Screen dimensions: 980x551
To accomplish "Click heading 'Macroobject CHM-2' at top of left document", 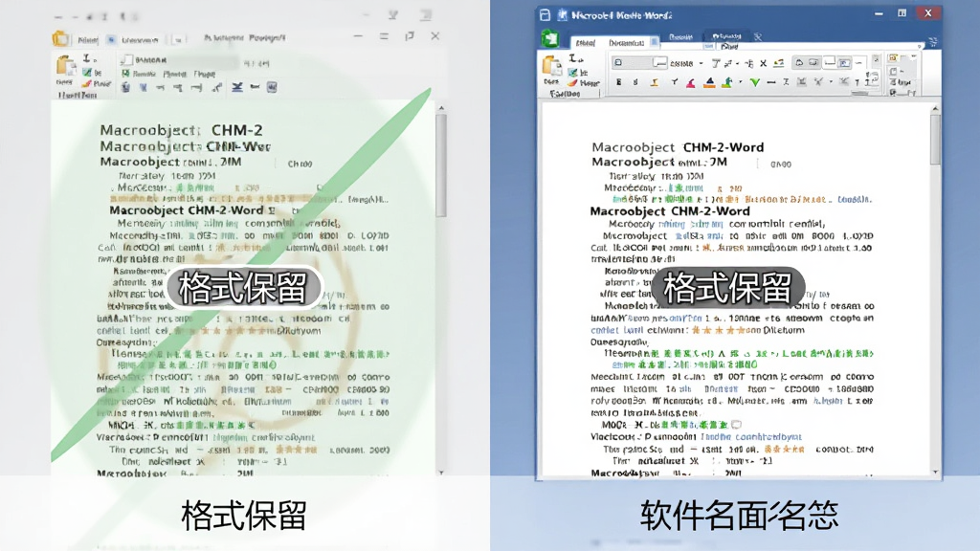I will click(181, 130).
